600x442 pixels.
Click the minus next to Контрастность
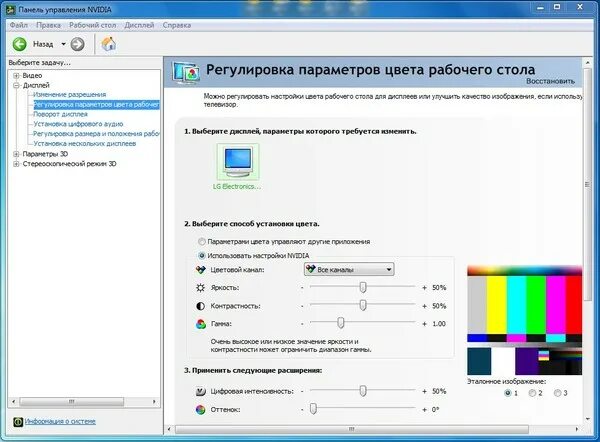point(302,306)
